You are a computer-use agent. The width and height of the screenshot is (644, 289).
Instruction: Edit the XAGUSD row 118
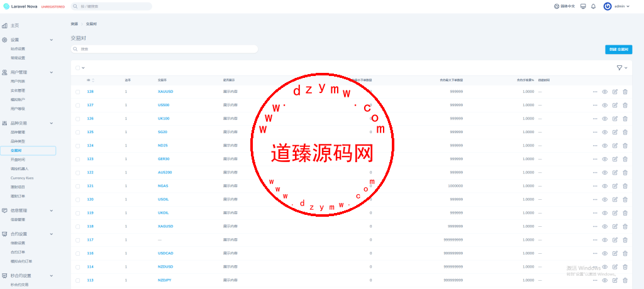point(615,226)
